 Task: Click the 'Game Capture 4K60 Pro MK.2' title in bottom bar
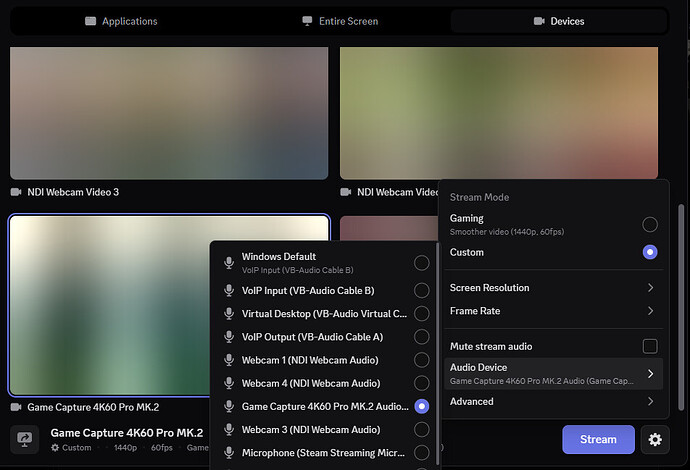pos(127,433)
